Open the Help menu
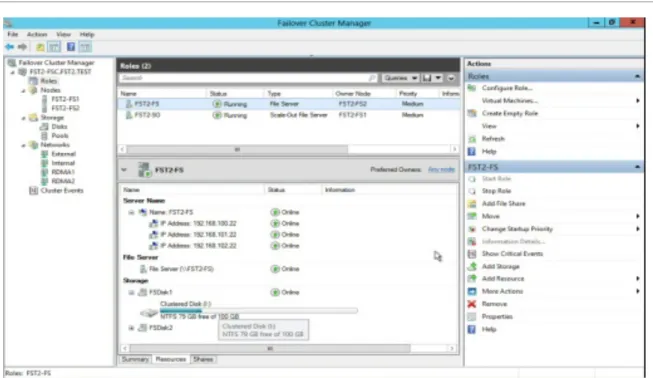653x378 pixels. [87, 34]
